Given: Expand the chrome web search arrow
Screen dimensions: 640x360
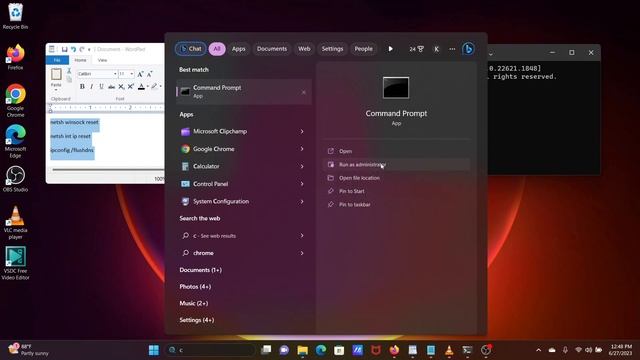Looking at the screenshot, I should click(302, 253).
